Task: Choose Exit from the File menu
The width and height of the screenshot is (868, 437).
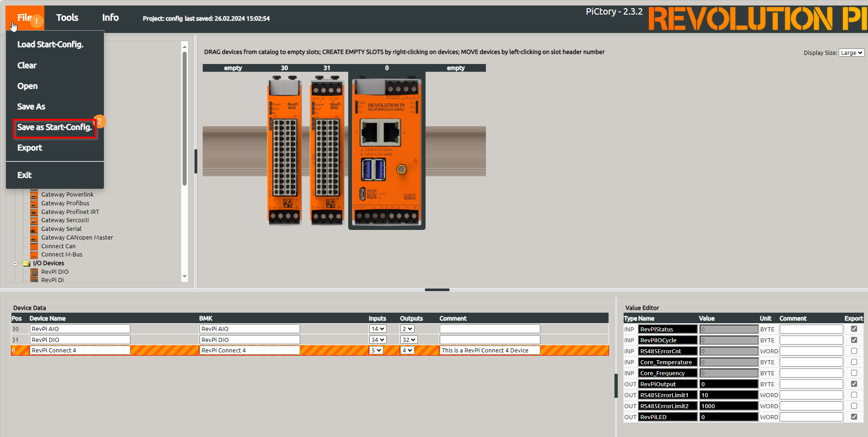Action: pyautogui.click(x=25, y=175)
